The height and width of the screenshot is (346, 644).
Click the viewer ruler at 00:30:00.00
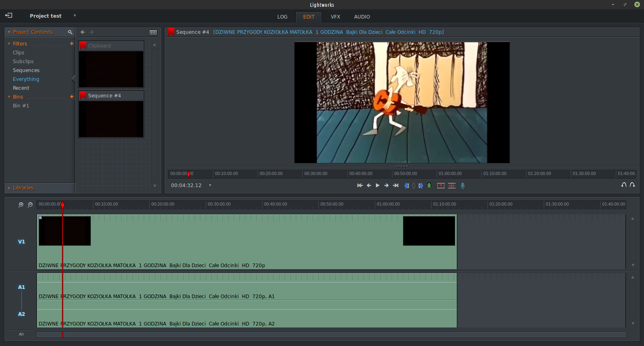pyautogui.click(x=316, y=174)
